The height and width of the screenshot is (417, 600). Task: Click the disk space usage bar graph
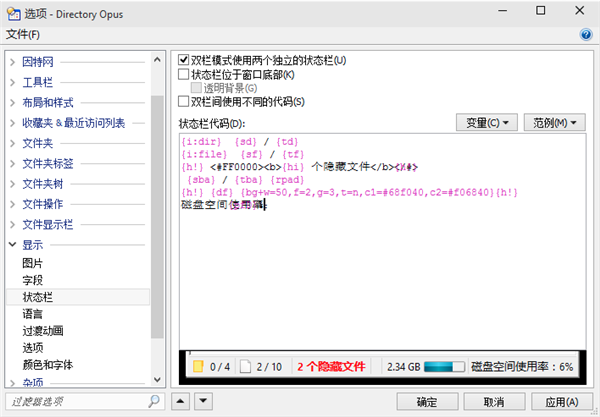point(444,367)
